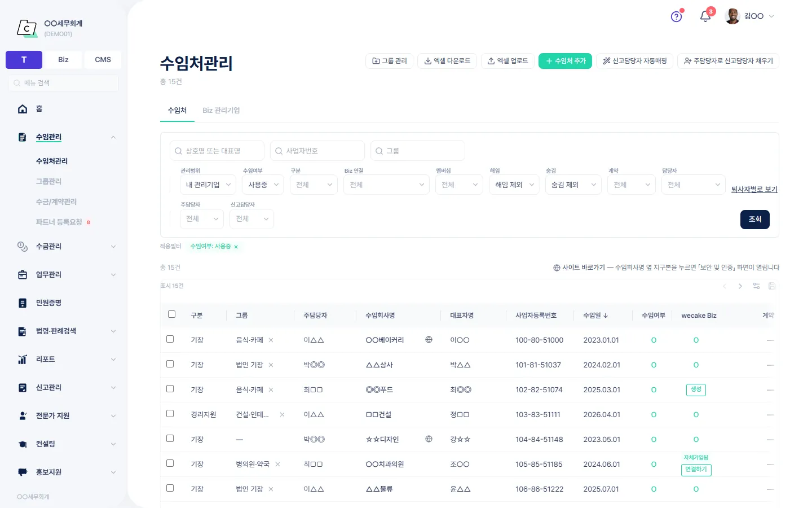This screenshot has height=508, width=812.
Task: Click the 수임처 추가 button
Action: point(565,61)
